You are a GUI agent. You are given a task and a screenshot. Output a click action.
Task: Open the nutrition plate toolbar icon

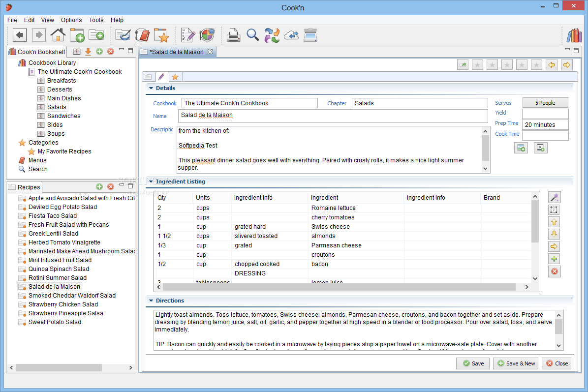point(207,35)
